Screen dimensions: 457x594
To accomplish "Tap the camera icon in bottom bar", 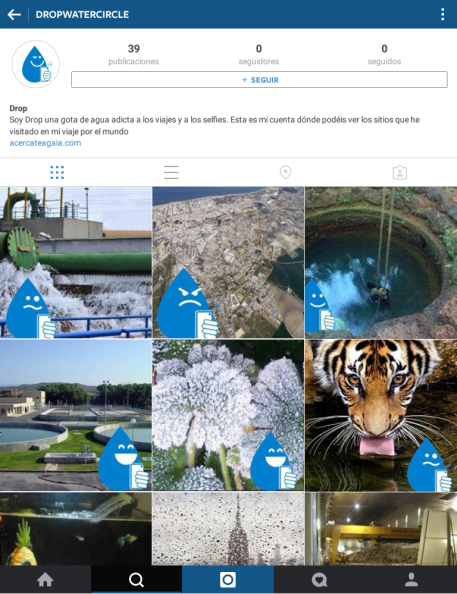I will coord(228,580).
